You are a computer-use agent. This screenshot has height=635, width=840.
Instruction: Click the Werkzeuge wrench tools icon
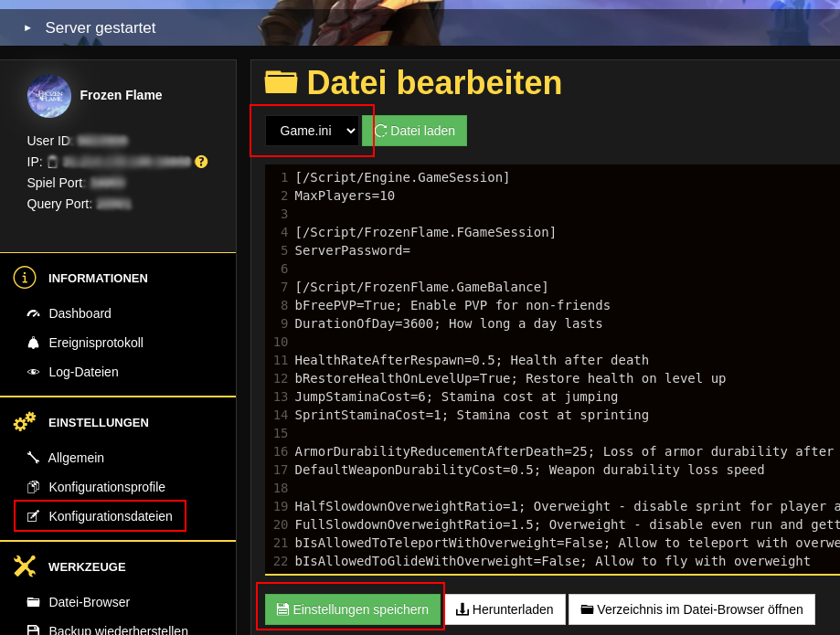tap(25, 566)
